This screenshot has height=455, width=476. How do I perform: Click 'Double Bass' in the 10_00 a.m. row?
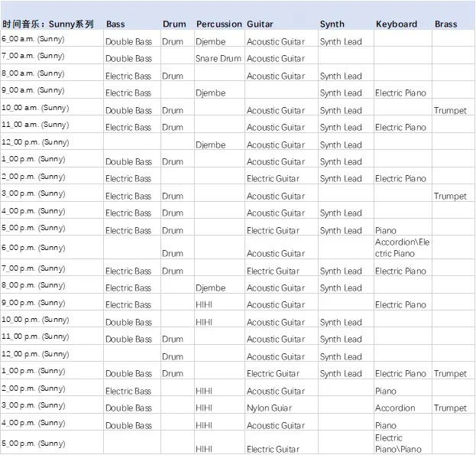tap(128, 111)
